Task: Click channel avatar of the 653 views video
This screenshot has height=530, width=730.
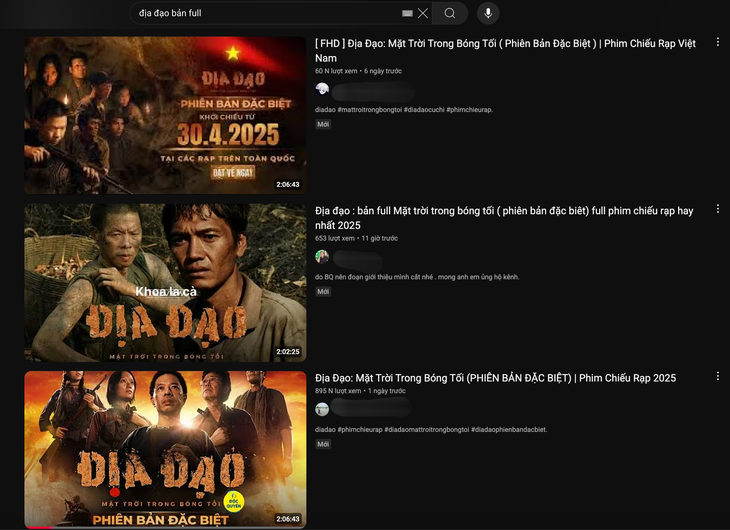Action: pyautogui.click(x=322, y=257)
